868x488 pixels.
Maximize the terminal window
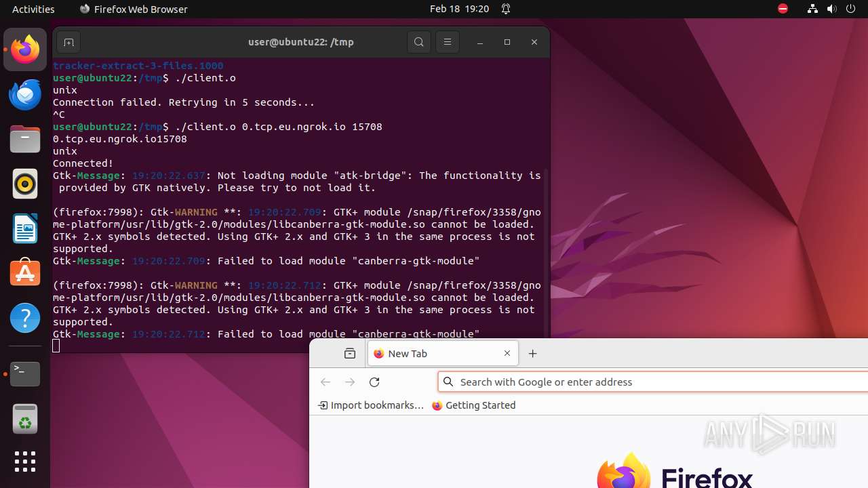coord(507,42)
